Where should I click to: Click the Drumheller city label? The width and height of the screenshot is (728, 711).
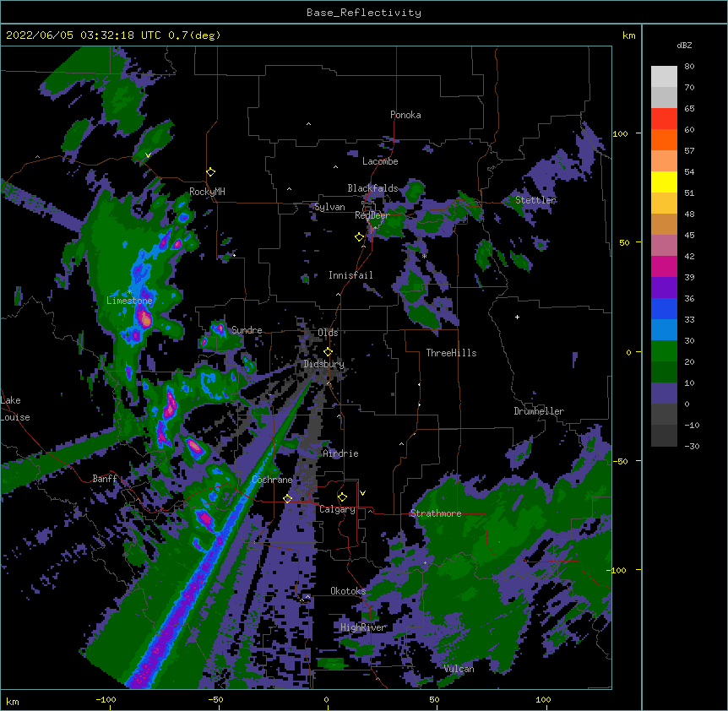click(x=539, y=411)
